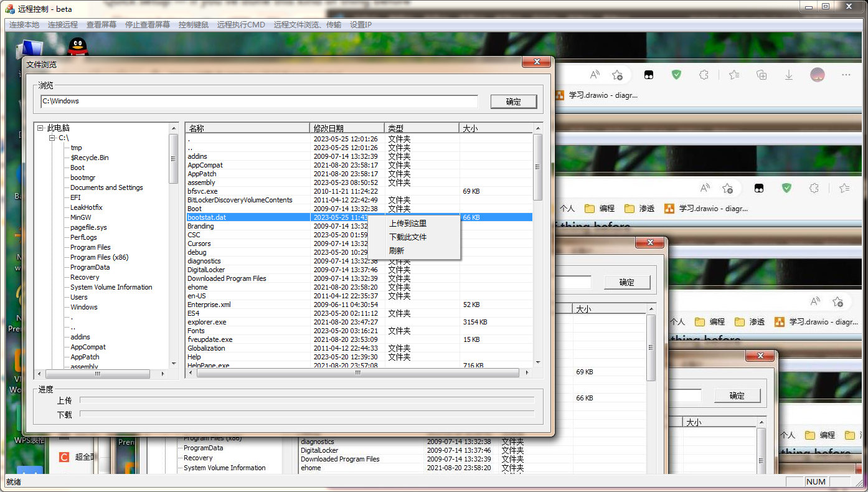Select Enterprise.xml in the file list
The image size is (868, 492).
[x=209, y=305]
